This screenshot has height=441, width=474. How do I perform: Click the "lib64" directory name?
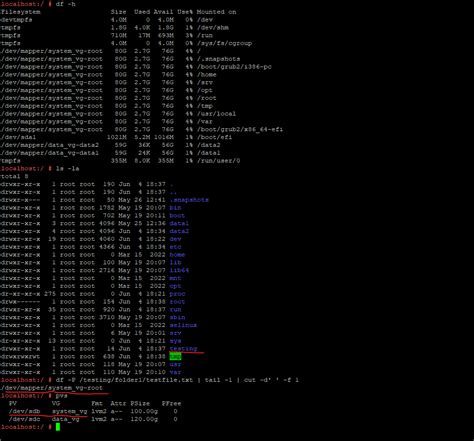click(x=179, y=271)
